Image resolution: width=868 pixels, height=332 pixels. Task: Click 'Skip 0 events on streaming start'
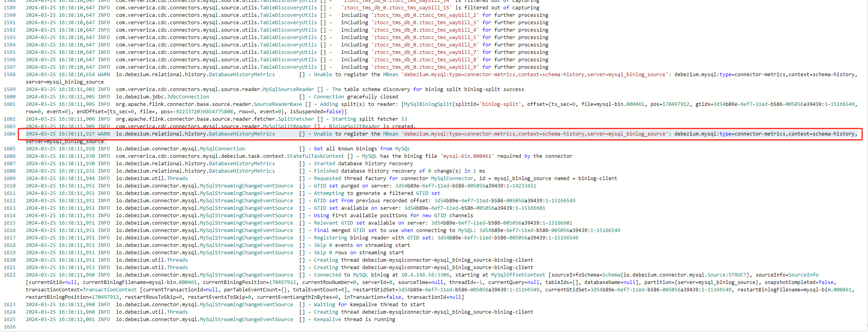362,245
